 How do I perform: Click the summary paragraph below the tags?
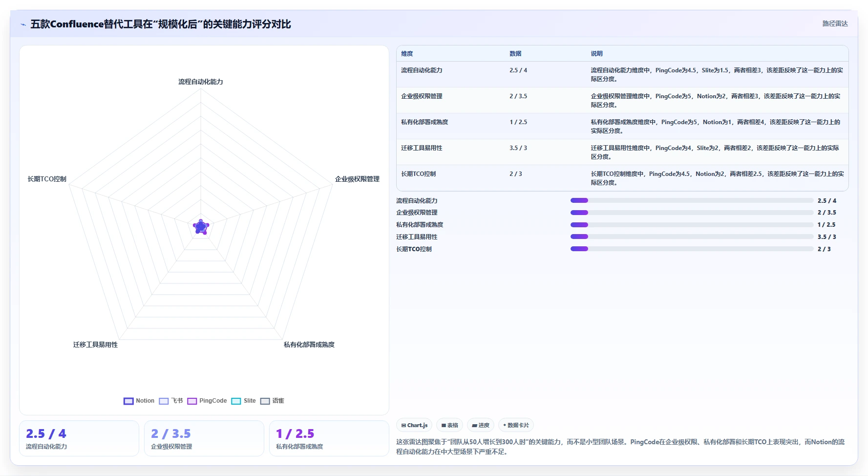click(620, 447)
